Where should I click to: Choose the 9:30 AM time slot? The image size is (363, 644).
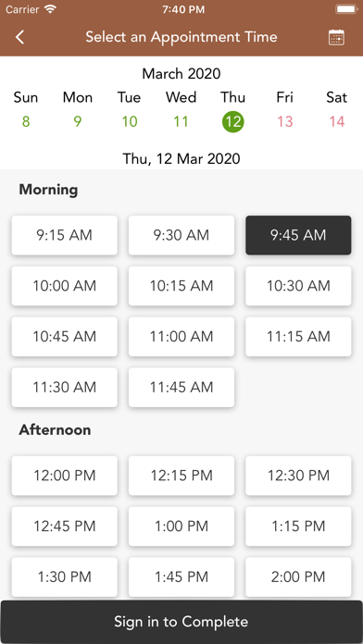(x=181, y=235)
